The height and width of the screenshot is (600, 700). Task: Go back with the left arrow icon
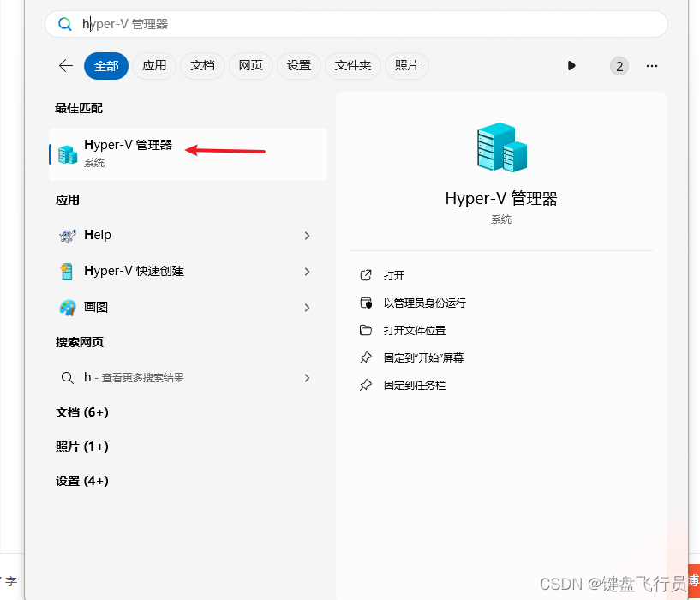click(66, 66)
